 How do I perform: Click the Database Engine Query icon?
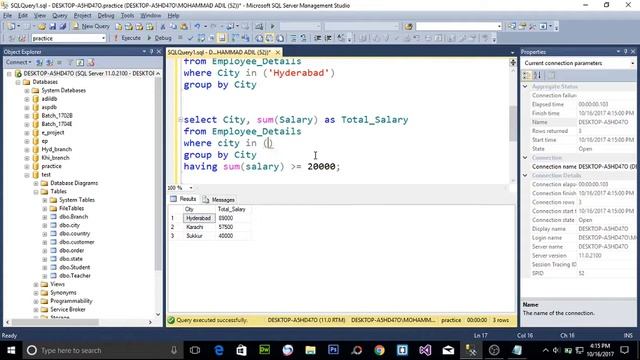pyautogui.click(x=118, y=27)
